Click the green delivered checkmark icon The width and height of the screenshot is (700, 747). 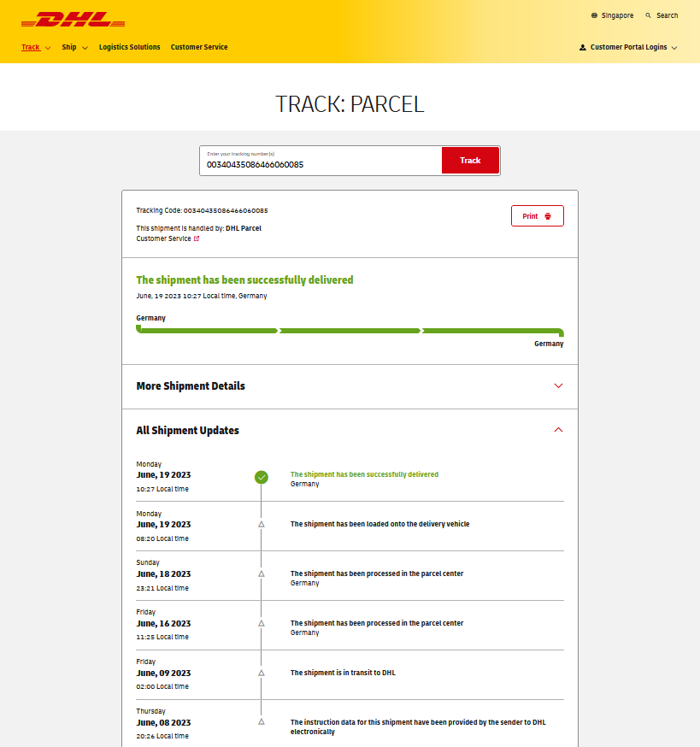click(262, 477)
